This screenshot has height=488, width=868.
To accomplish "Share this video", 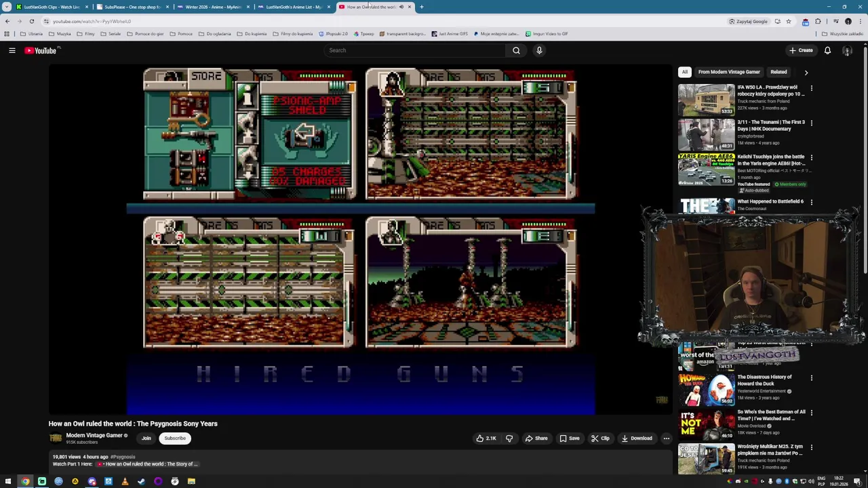I will tap(536, 438).
